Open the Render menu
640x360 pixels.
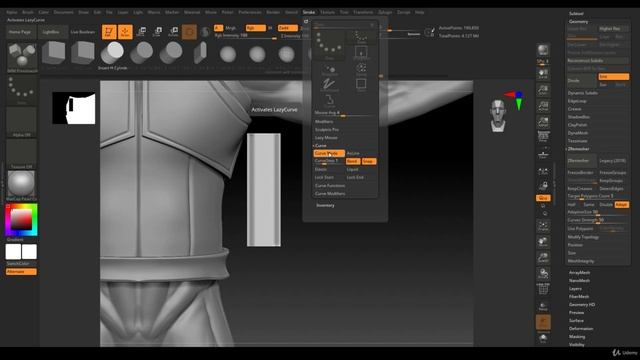273,12
